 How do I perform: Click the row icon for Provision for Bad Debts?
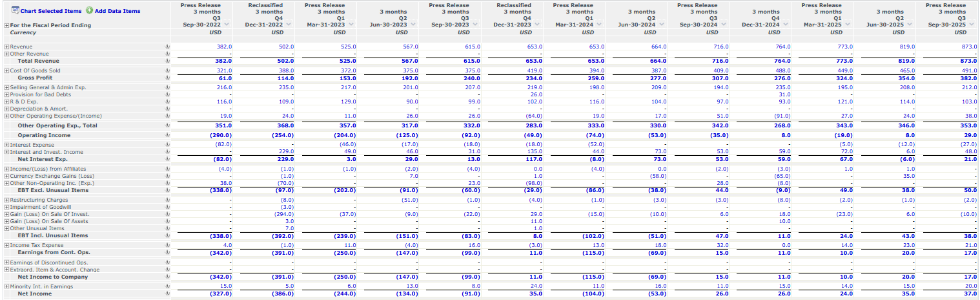click(x=167, y=94)
